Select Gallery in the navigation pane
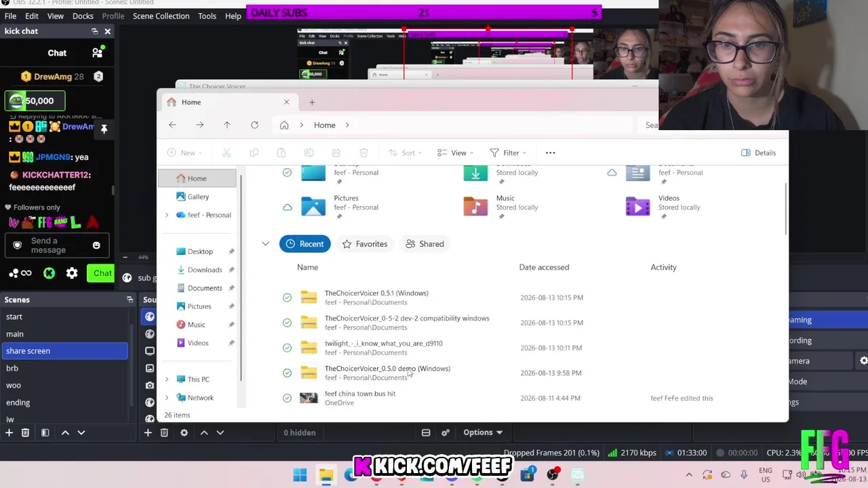This screenshot has height=488, width=868. pos(197,197)
